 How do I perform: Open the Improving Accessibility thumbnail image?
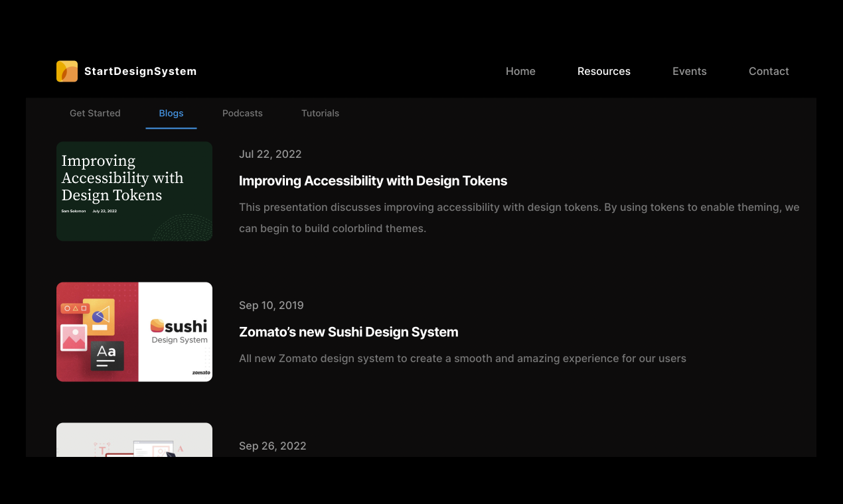point(134,191)
